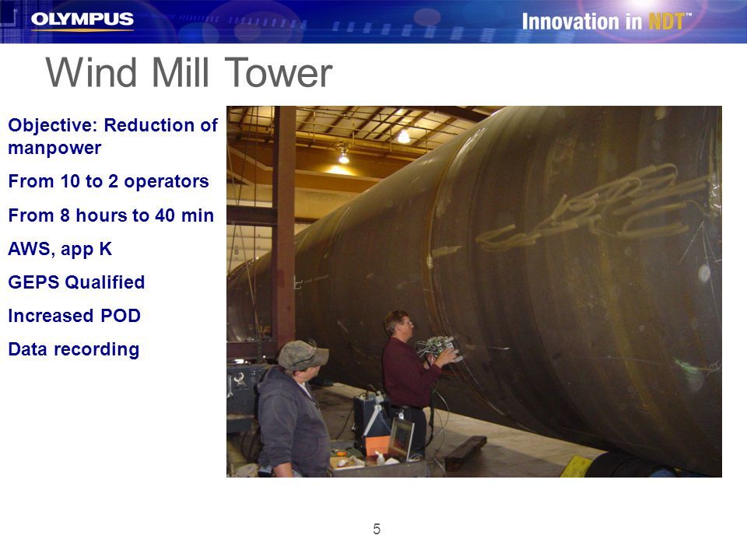The image size is (747, 560).
Task: Click the Olympus logo in the header
Action: pos(82,20)
